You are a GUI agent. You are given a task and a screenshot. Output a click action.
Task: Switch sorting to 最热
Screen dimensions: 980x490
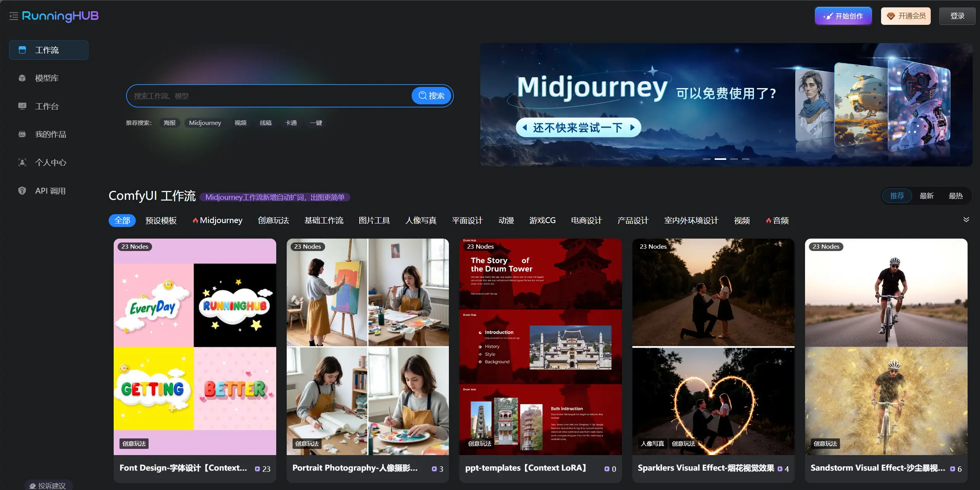(956, 196)
